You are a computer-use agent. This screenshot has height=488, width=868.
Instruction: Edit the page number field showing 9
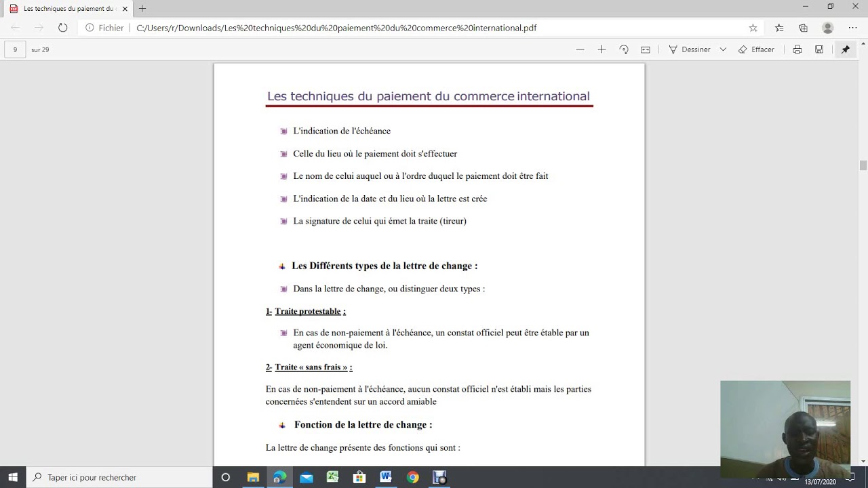point(15,49)
